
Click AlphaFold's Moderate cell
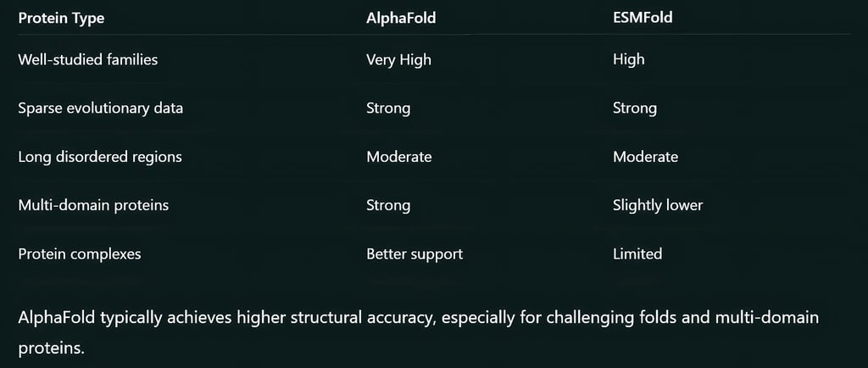pos(398,157)
